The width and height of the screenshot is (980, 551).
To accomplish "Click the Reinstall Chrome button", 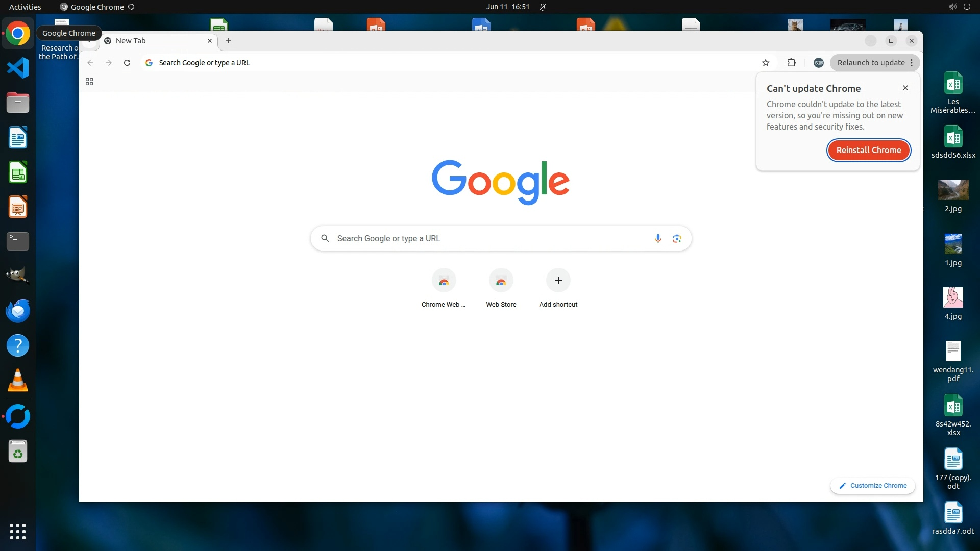I will [x=868, y=150].
